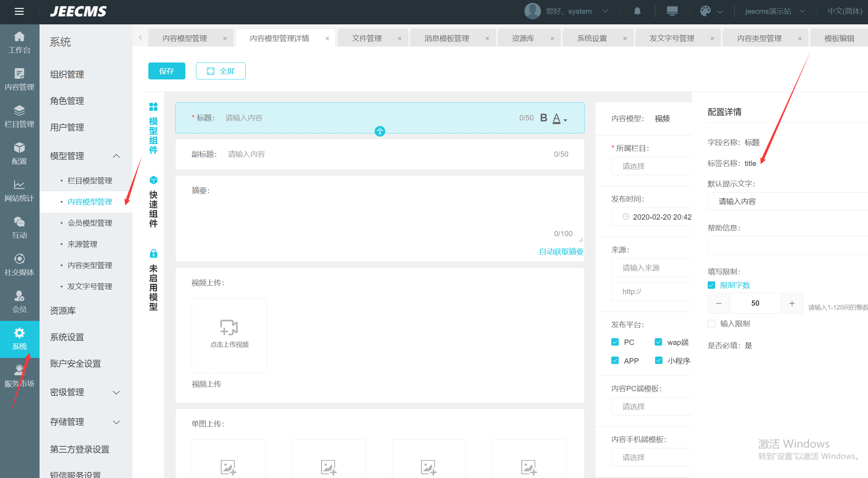Open the title font color picker

point(560,119)
